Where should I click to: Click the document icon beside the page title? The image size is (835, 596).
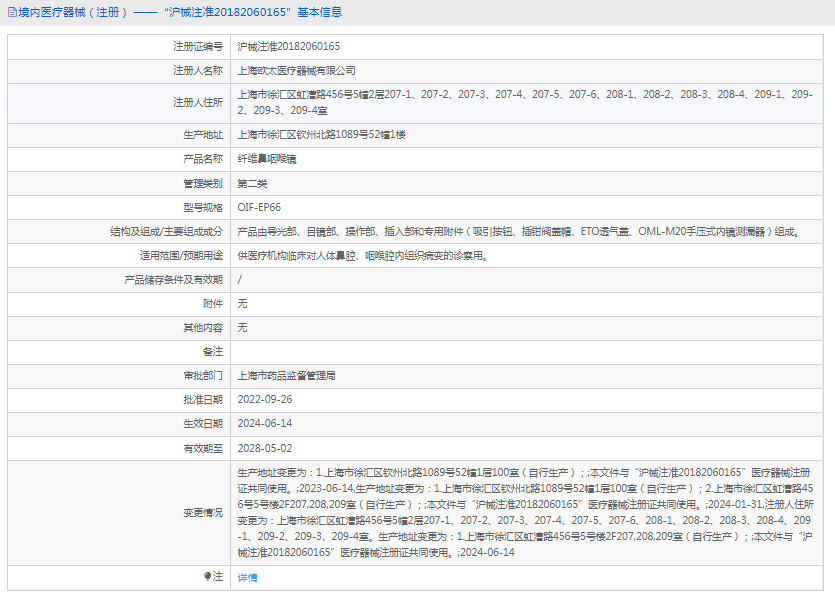click(12, 12)
